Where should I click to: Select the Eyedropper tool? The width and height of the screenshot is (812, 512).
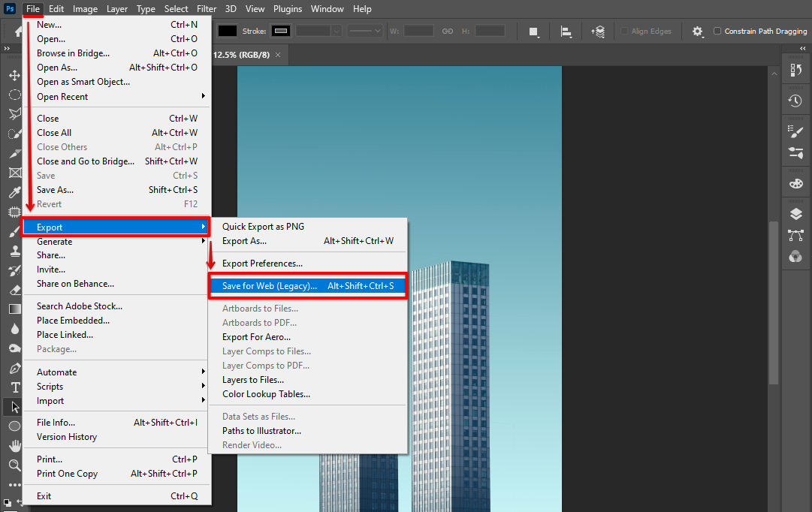14,192
